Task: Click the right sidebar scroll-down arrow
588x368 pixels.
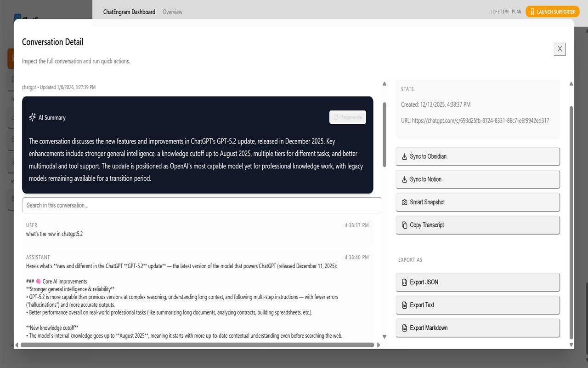Action: point(571,345)
